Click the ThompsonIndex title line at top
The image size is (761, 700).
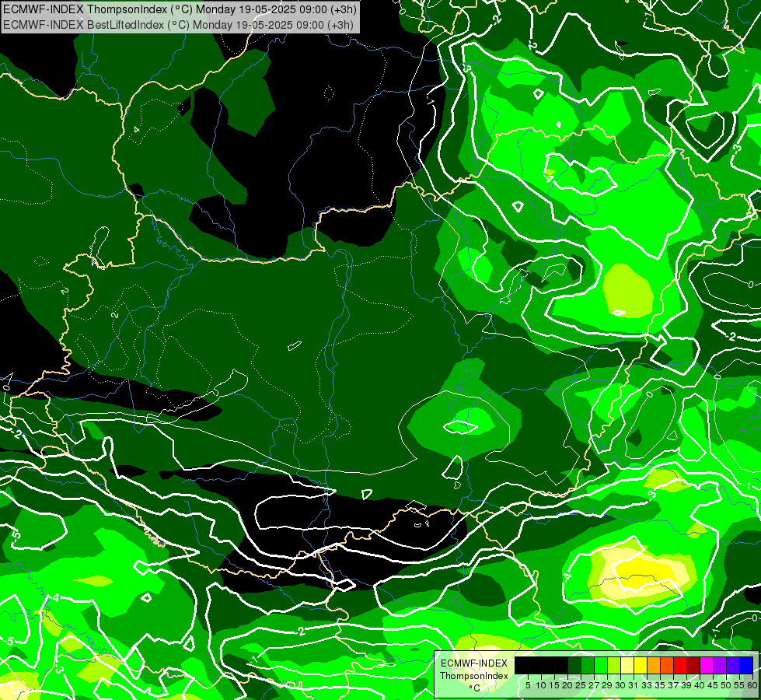tap(180, 9)
